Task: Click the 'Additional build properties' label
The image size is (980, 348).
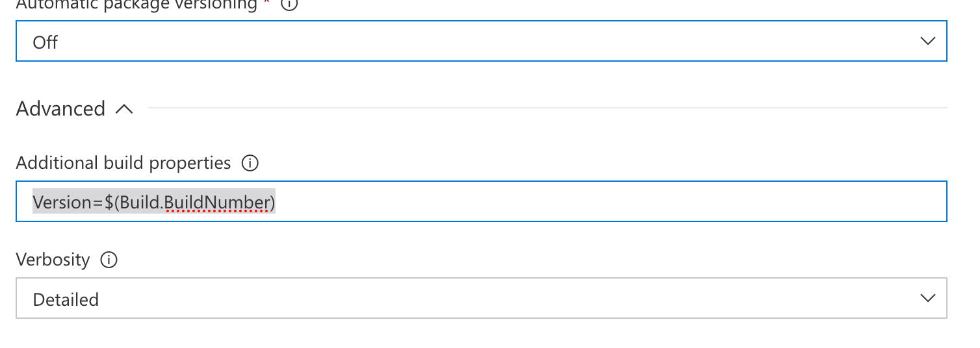Action: (123, 163)
